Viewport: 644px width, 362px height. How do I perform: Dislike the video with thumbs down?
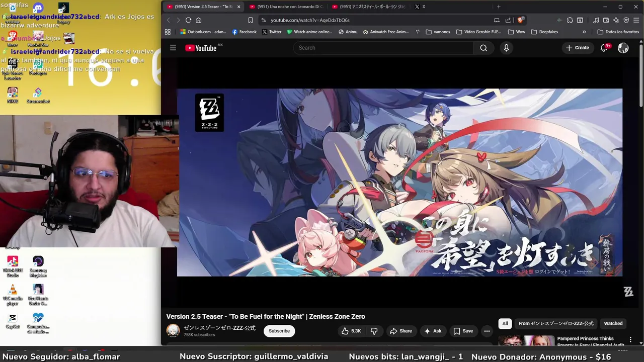pos(374,331)
